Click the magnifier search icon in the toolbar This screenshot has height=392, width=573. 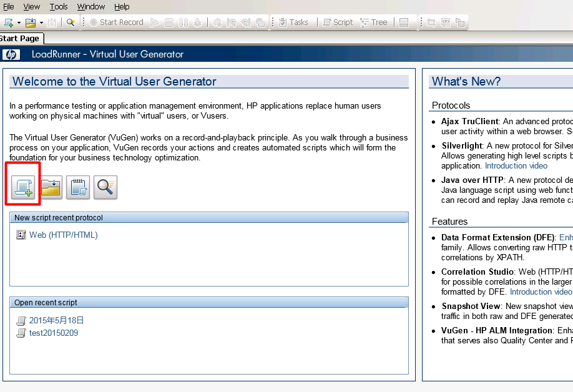[x=71, y=22]
